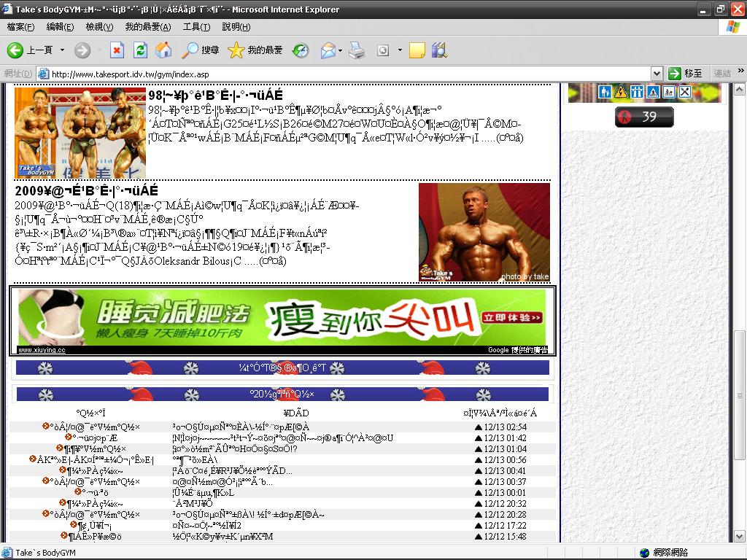
Task: Click the Mail envelope icon
Action: pos(328,50)
